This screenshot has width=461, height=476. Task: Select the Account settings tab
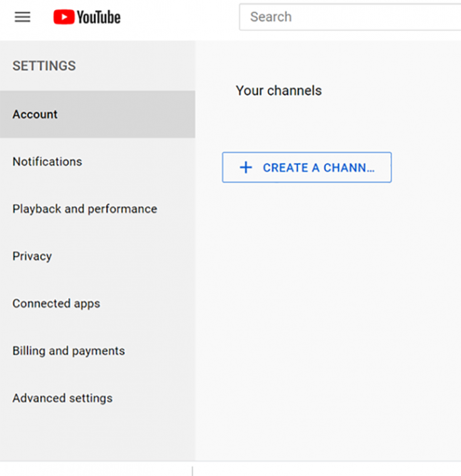tap(98, 114)
